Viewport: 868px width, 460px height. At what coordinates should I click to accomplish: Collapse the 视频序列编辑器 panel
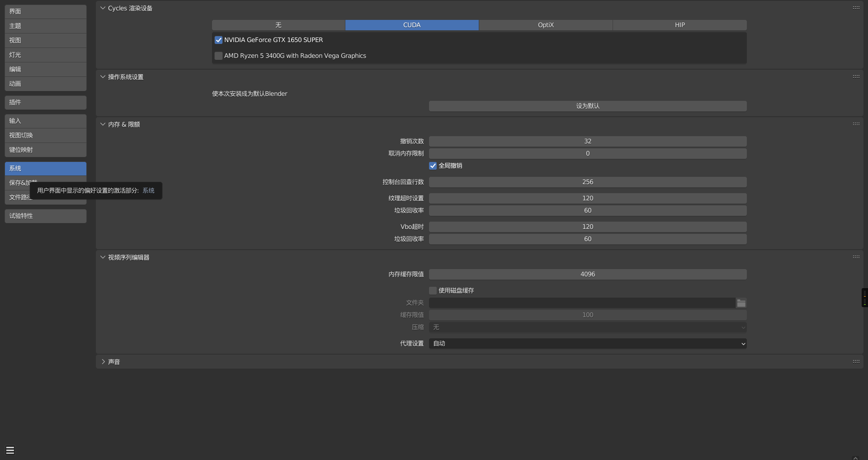click(103, 257)
